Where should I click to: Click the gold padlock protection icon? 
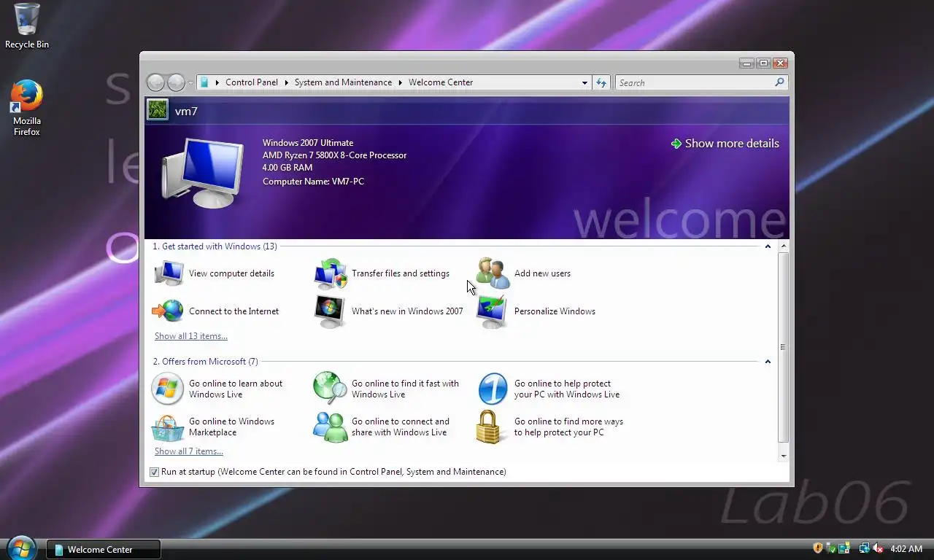tap(490, 427)
